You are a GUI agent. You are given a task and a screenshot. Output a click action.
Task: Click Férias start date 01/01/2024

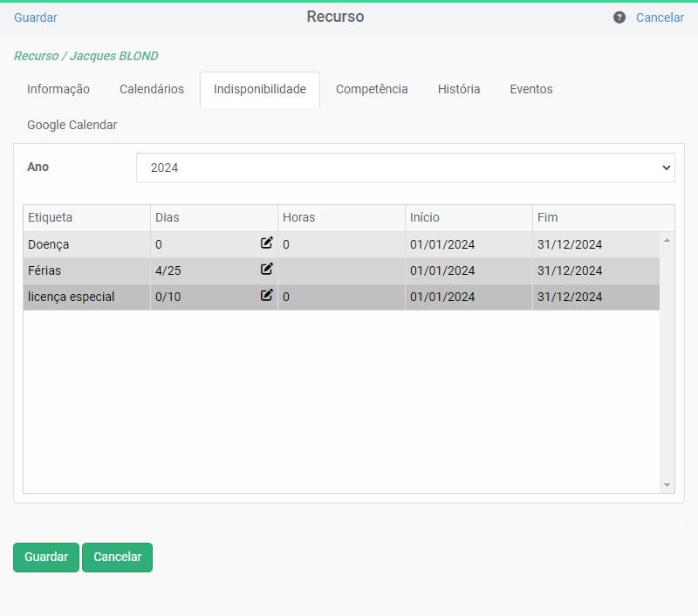(x=442, y=270)
